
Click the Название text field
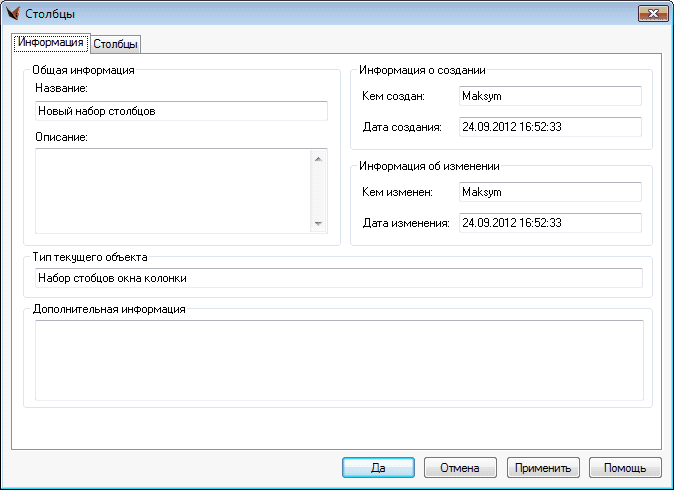(181, 111)
